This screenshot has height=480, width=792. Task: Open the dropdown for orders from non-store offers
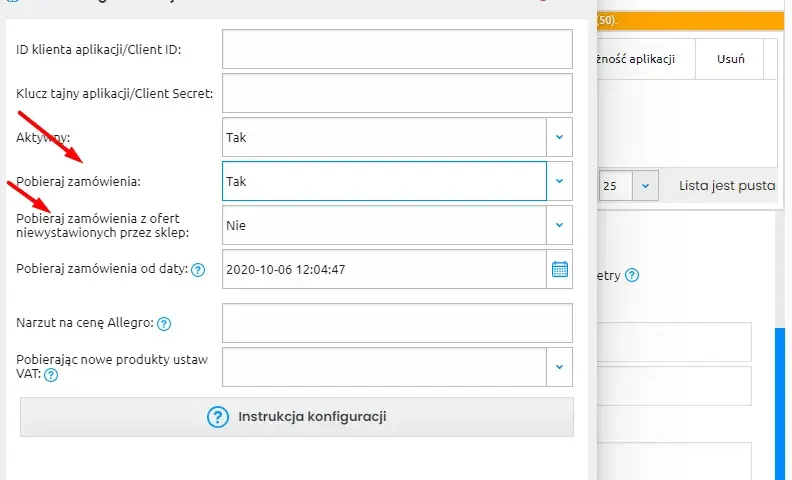pyautogui.click(x=559, y=225)
